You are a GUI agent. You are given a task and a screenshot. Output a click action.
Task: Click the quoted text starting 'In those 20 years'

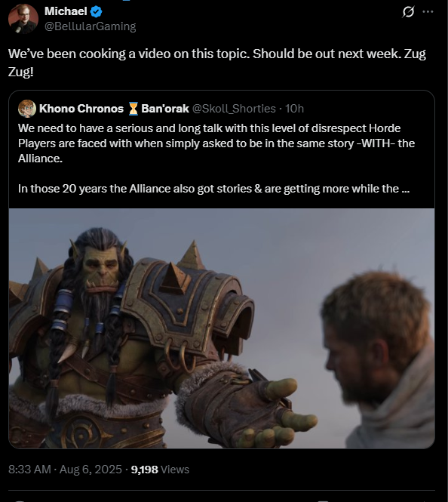point(213,189)
